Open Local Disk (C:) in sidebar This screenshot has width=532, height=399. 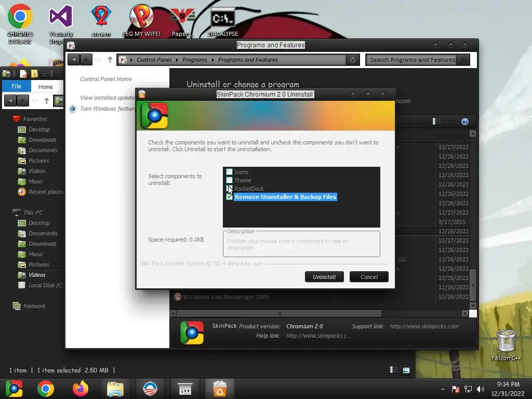click(45, 285)
